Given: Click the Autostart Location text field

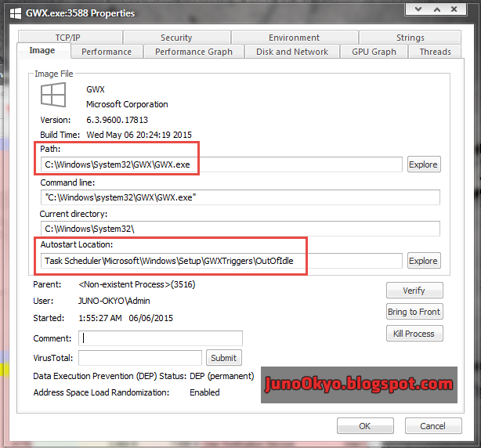Looking at the screenshot, I should click(221, 261).
